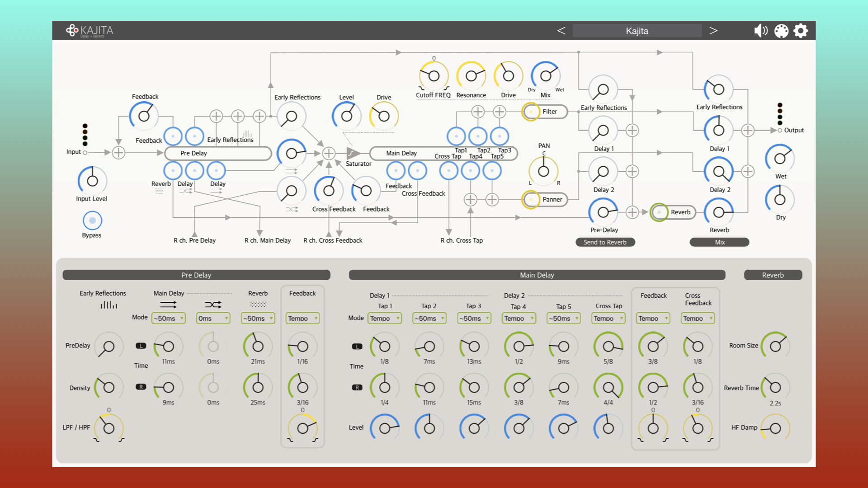
Task: Toggle the Tap3 output switch
Action: (500, 136)
